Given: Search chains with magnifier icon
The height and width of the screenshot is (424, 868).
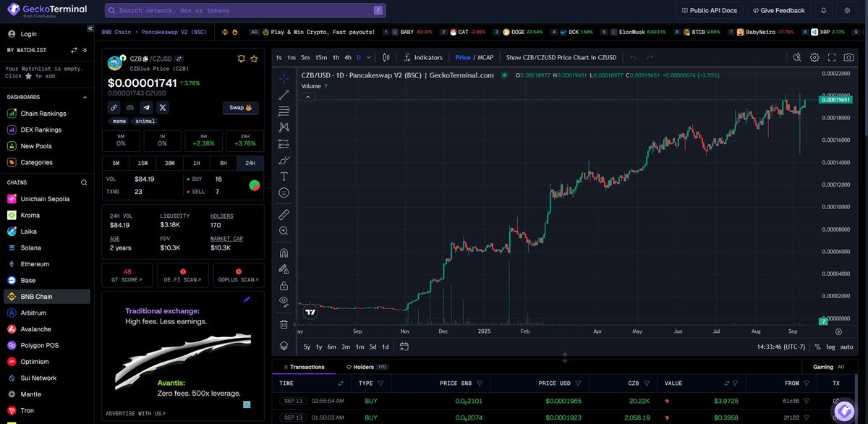Looking at the screenshot, I should pyautogui.click(x=84, y=183).
